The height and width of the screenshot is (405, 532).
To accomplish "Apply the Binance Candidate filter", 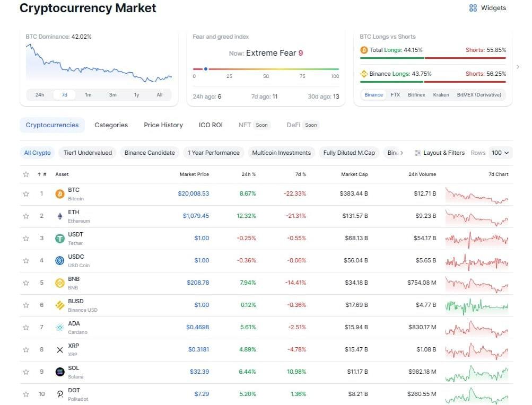I will [x=150, y=153].
